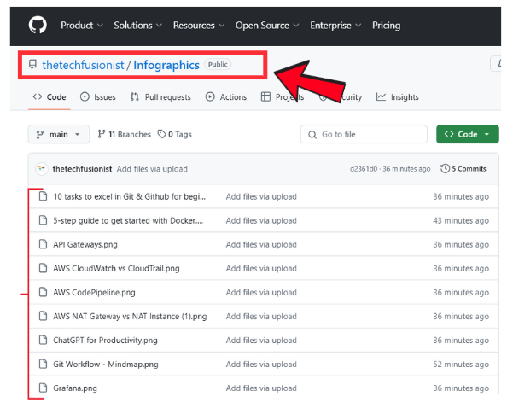Switch to the Code tab
Viewport: 513px width, 420px height.
click(x=50, y=97)
